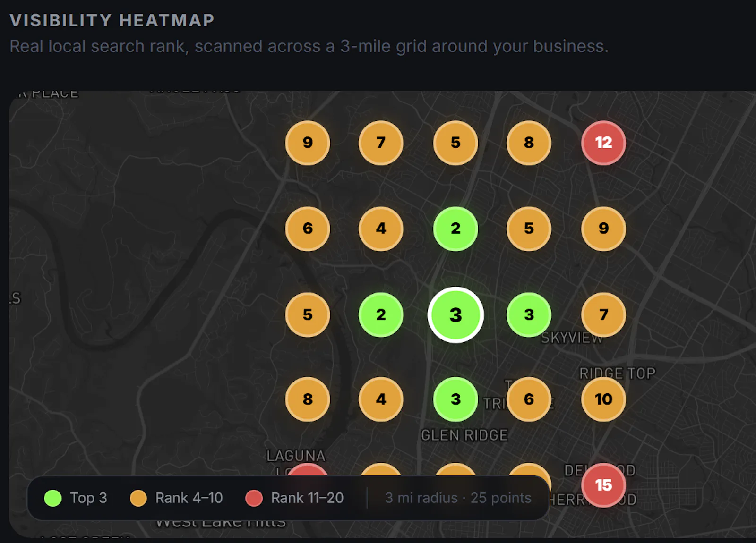Click the orange 5 marker between green 2 and 9

pyautogui.click(x=529, y=229)
